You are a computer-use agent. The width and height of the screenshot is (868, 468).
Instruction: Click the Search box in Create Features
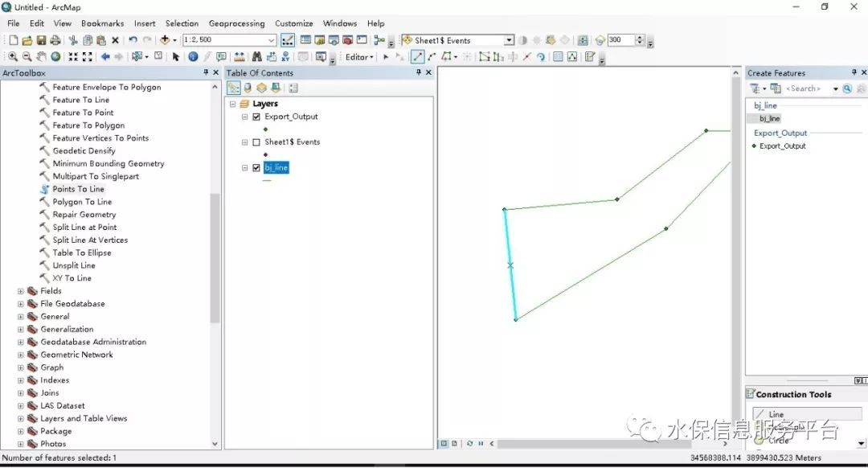coord(807,88)
